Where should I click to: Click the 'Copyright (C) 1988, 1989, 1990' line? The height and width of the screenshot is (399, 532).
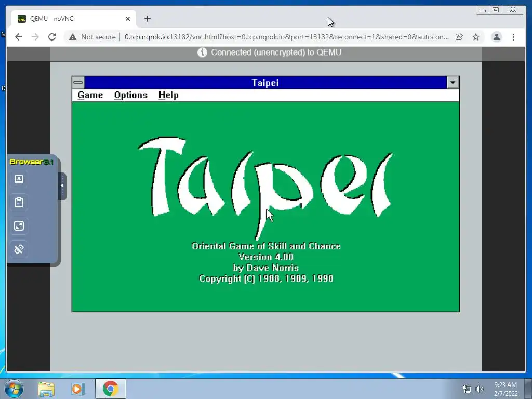coord(266,278)
